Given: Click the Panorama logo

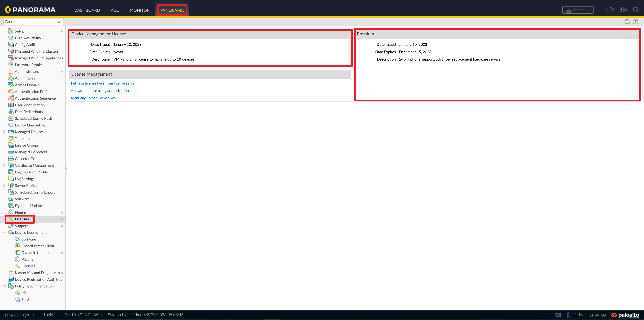Looking at the screenshot, I should click(x=30, y=10).
